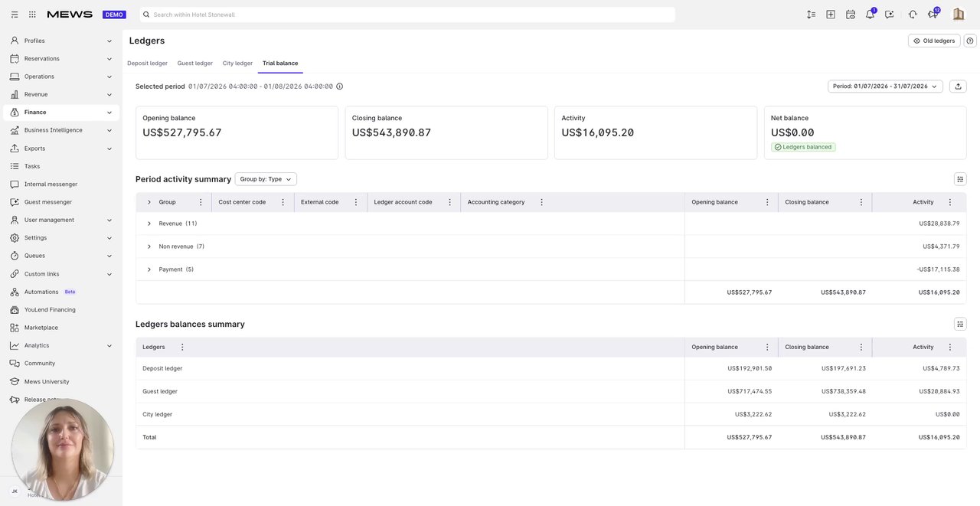Switch to City ledger tab
The width and height of the screenshot is (980, 506).
pyautogui.click(x=237, y=64)
